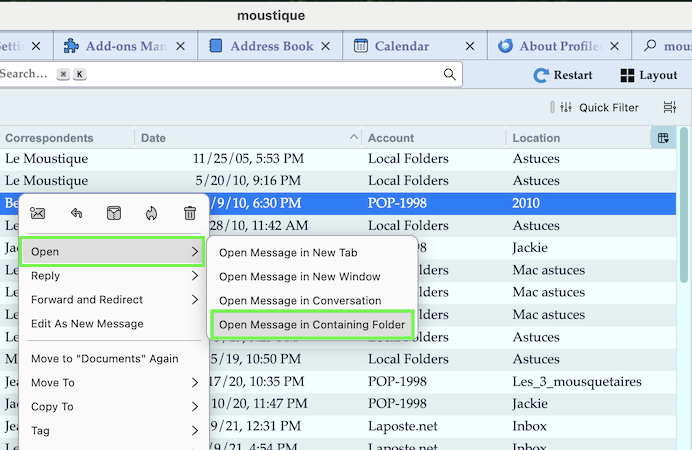The image size is (692, 450).
Task: Toggle the Quick Filter bar
Action: pyautogui.click(x=596, y=107)
